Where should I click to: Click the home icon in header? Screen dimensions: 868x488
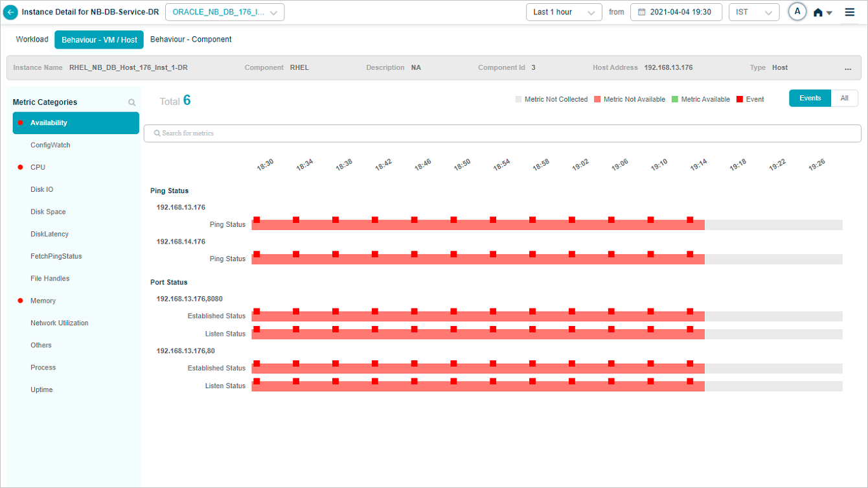[819, 12]
